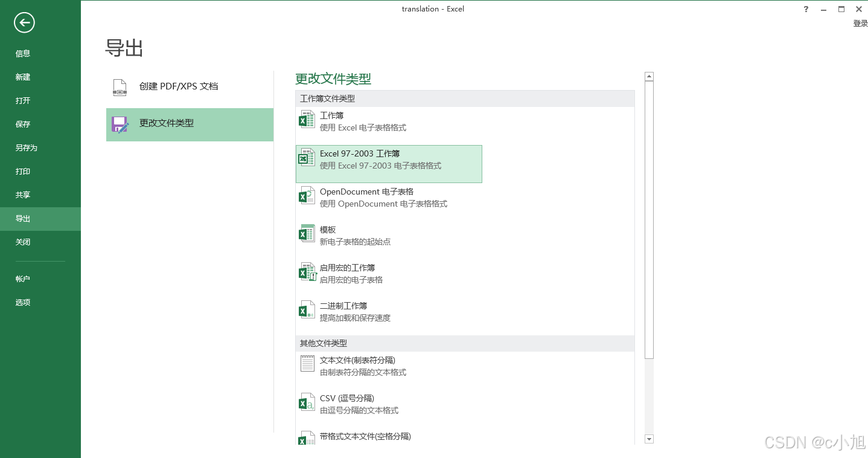Click the Excel 97-2003 workbook icon

click(307, 158)
